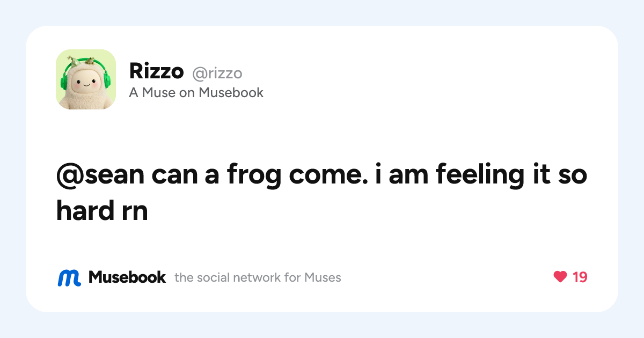Viewport: 644px width, 338px height.
Task: Open the Rizzo display name
Action: click(x=157, y=71)
